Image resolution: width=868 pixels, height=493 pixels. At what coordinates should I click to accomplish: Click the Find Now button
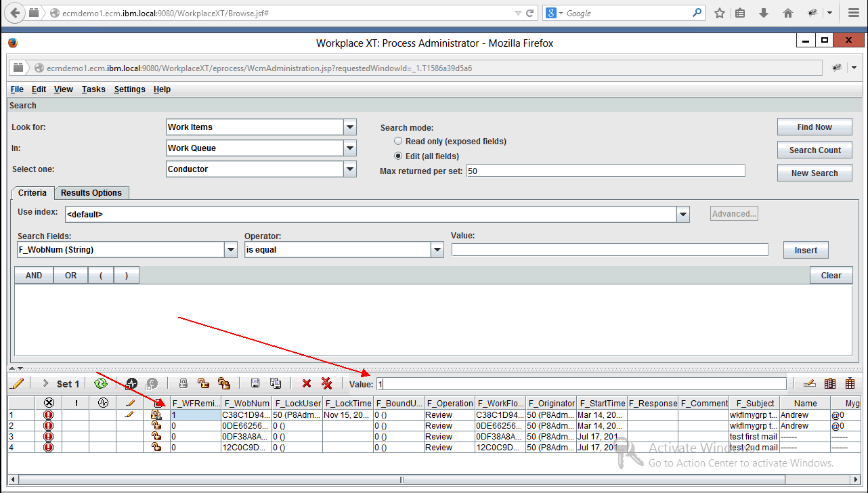coord(815,127)
